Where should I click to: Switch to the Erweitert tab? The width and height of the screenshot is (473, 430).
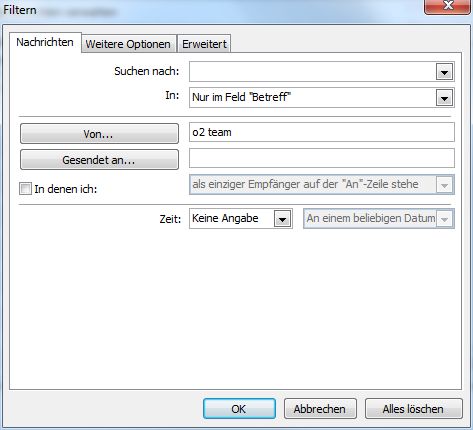point(204,44)
